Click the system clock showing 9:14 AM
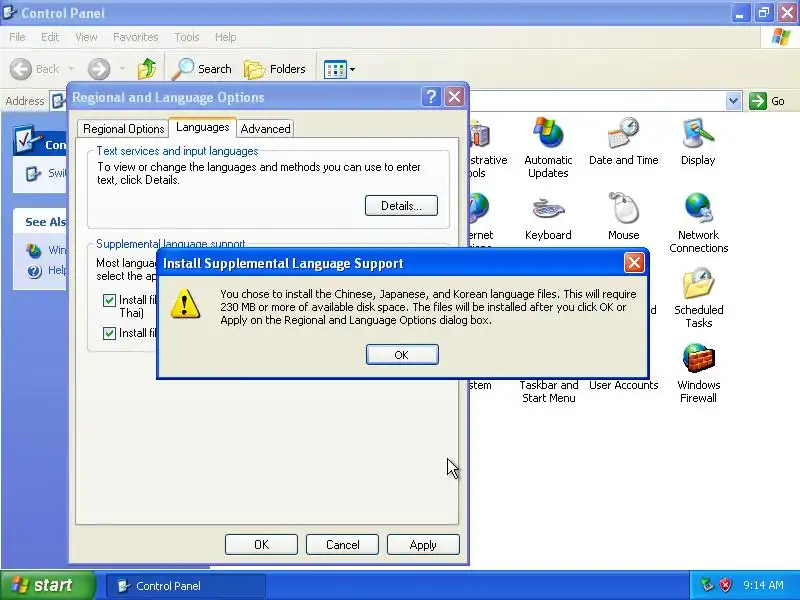Screen dimensions: 800x600 tap(763, 585)
